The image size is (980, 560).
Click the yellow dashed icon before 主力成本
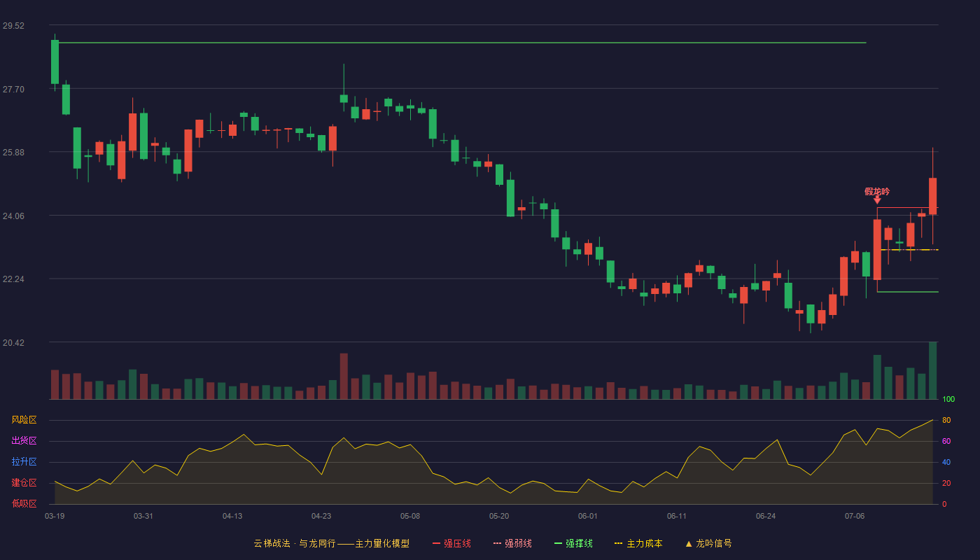click(x=619, y=543)
